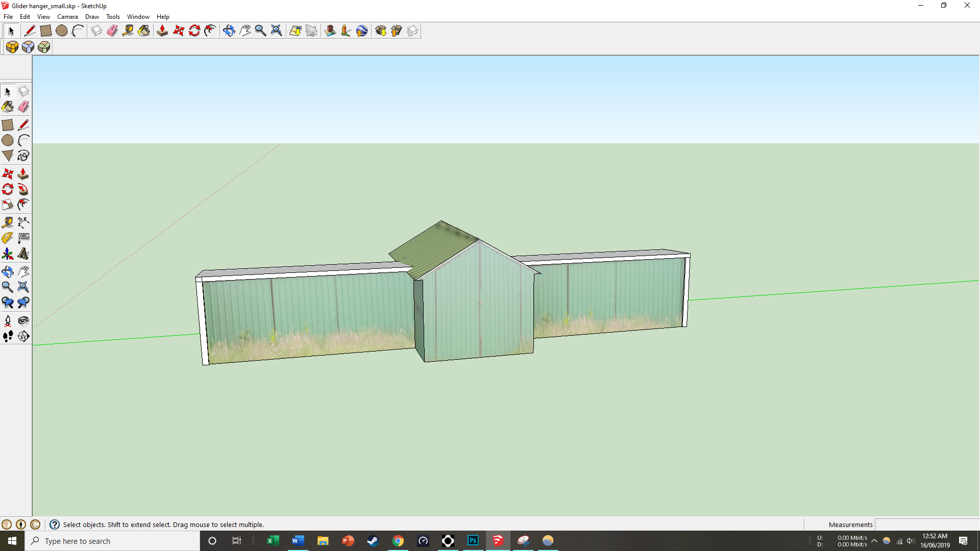The image size is (980, 551).
Task: Open the Camera menu
Action: pyautogui.click(x=67, y=17)
